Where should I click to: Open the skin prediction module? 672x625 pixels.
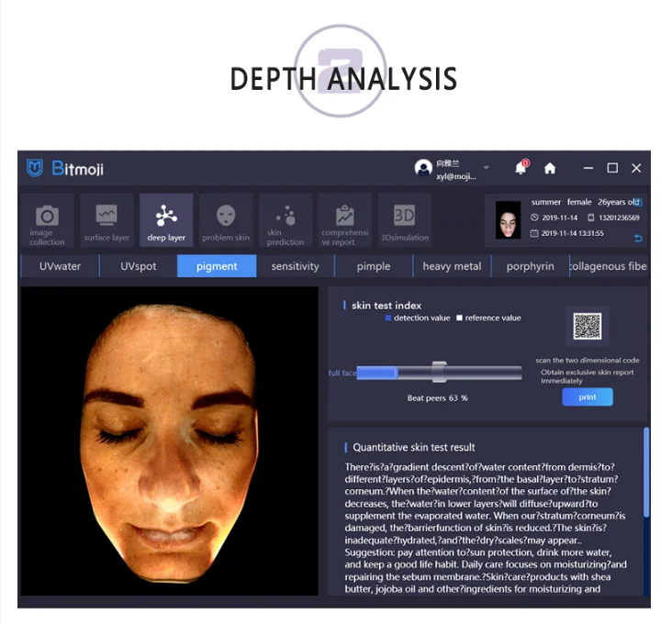[286, 220]
